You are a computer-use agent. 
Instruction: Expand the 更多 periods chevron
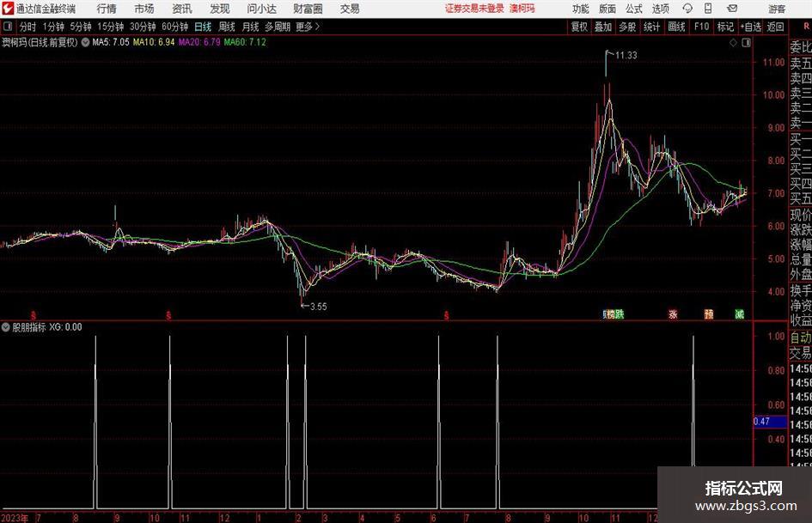point(308,27)
